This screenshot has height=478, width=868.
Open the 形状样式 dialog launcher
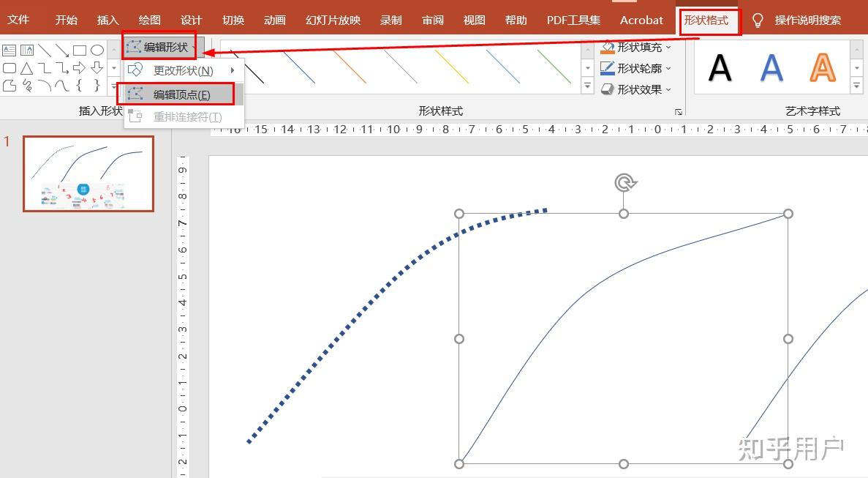(x=679, y=111)
